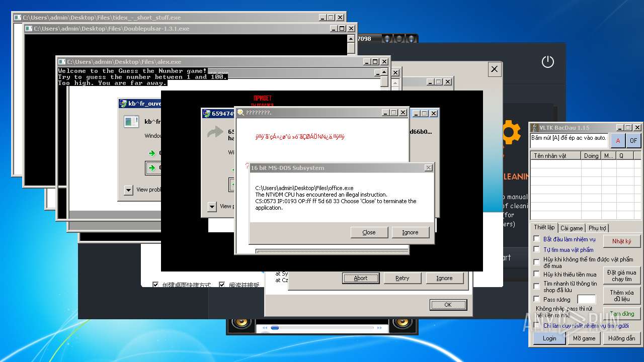This screenshot has height=362, width=644.
Task: Click the Abort button
Action: click(361, 278)
